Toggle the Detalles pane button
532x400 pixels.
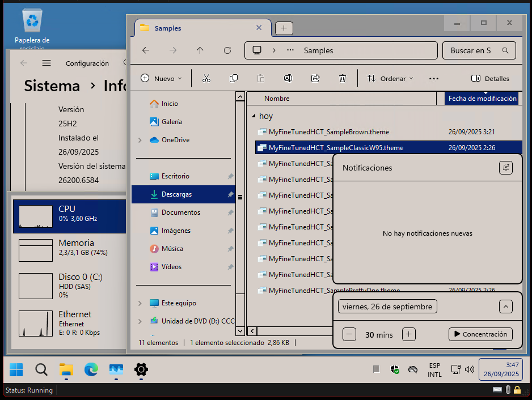point(490,79)
